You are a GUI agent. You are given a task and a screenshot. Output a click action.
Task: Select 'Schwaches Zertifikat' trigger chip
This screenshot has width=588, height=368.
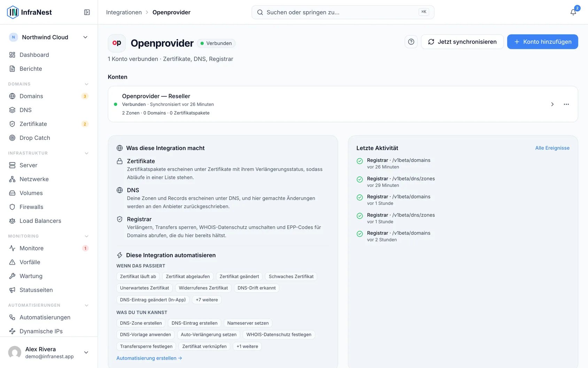tap(291, 277)
